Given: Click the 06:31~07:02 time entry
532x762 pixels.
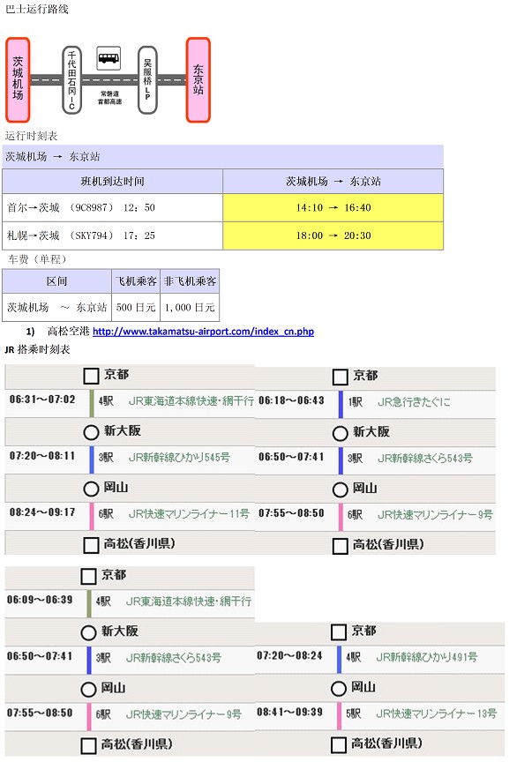Looking at the screenshot, I should point(42,400).
